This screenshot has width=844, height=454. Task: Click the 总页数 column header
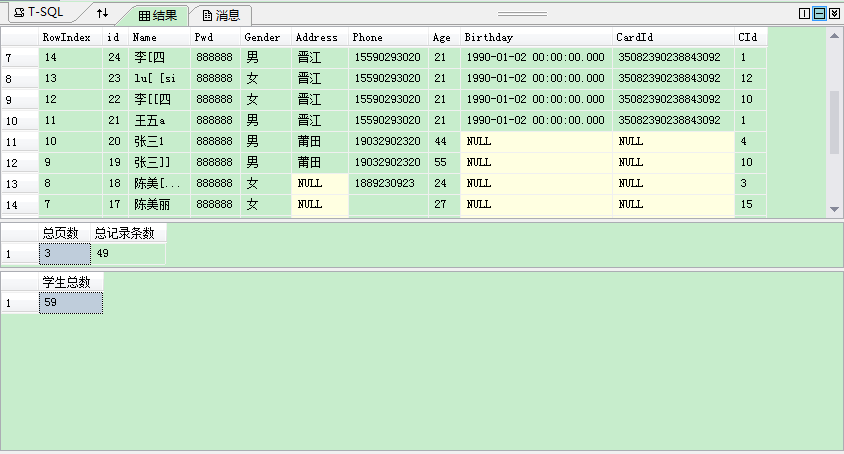(x=65, y=233)
